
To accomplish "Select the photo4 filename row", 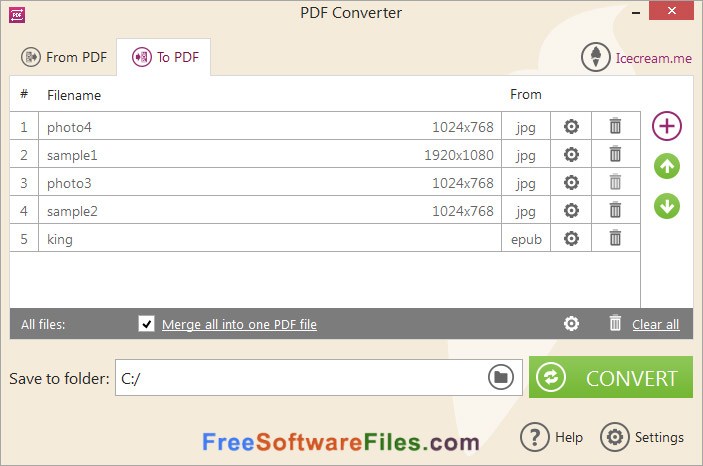I will [270, 126].
